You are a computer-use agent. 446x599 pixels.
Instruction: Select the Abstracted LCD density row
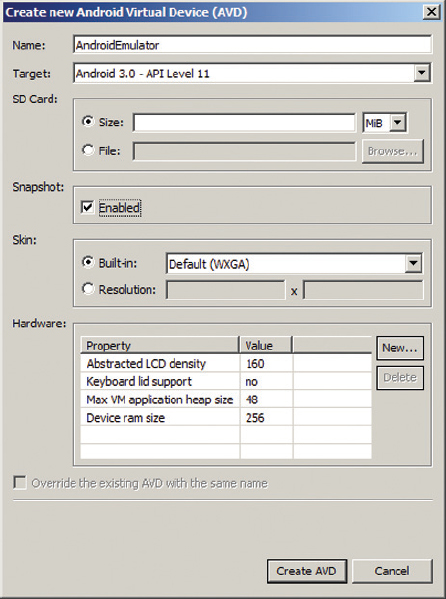click(x=226, y=363)
